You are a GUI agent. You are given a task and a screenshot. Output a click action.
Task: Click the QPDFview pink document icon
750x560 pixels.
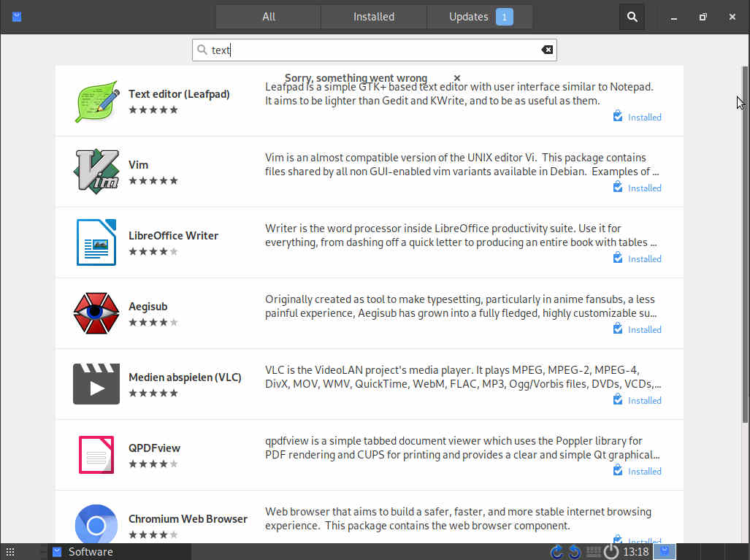click(96, 454)
